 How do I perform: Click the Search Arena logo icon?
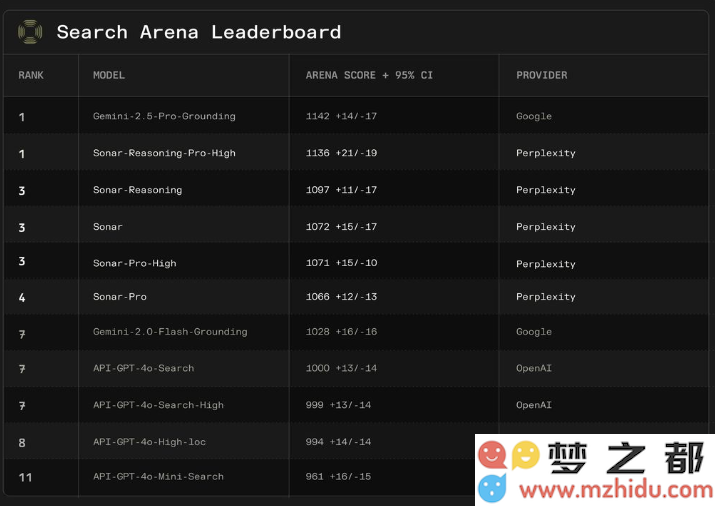click(30, 32)
